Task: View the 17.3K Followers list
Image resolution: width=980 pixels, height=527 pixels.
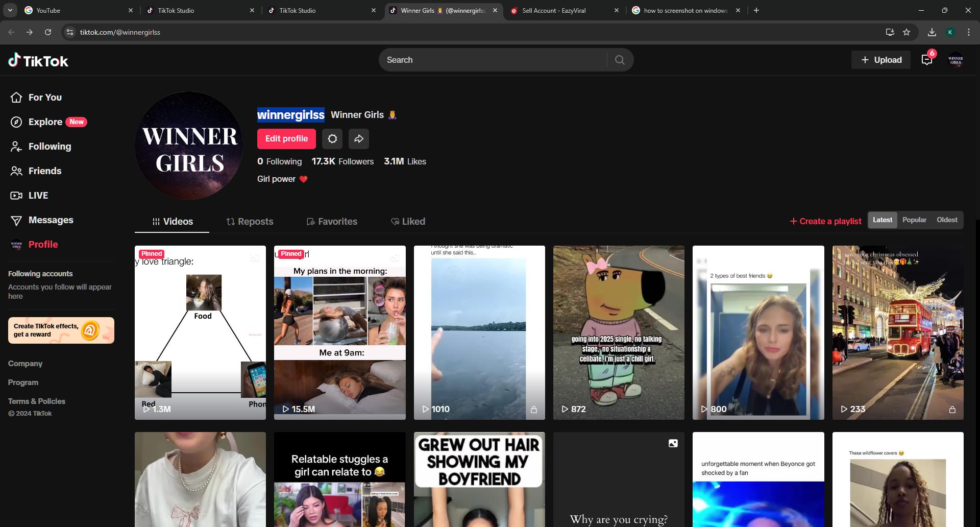Action: pyautogui.click(x=342, y=161)
